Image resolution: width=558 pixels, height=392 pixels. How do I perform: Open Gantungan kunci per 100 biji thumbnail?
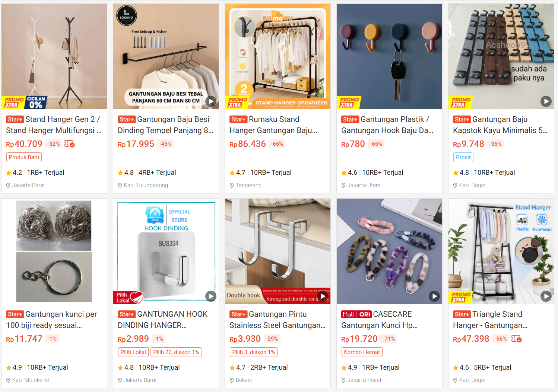(x=54, y=251)
